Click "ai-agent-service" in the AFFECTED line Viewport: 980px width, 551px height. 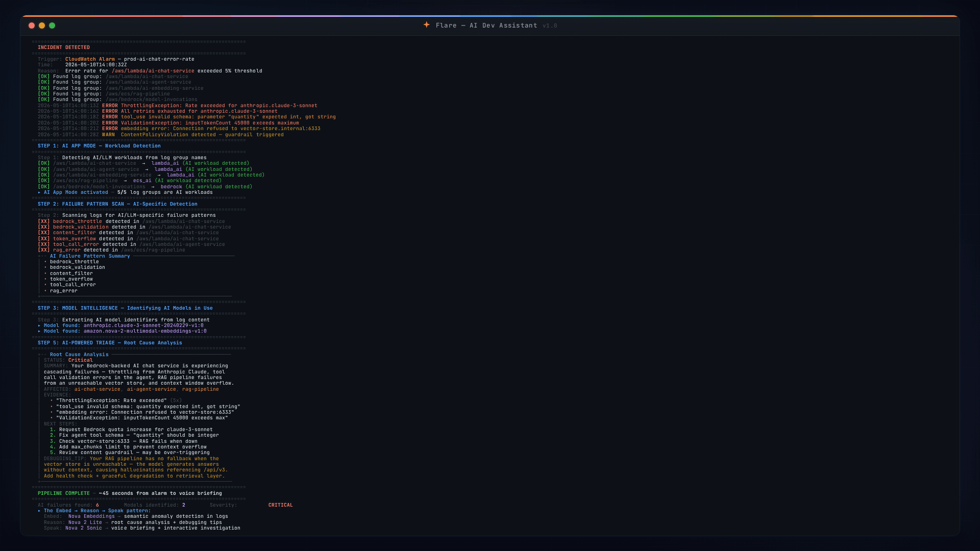(x=151, y=389)
